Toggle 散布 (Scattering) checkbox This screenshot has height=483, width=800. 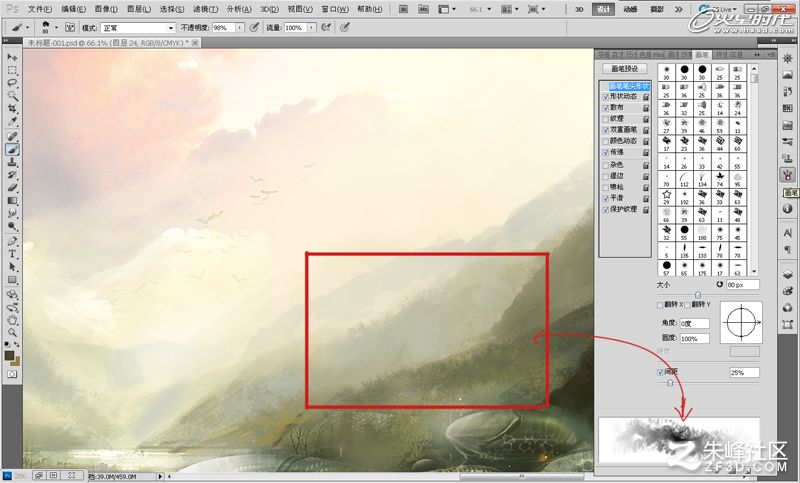[606, 108]
